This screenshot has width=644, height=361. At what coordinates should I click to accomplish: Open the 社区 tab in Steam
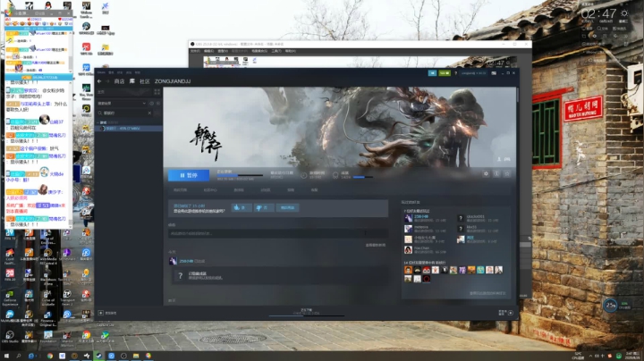pos(145,81)
